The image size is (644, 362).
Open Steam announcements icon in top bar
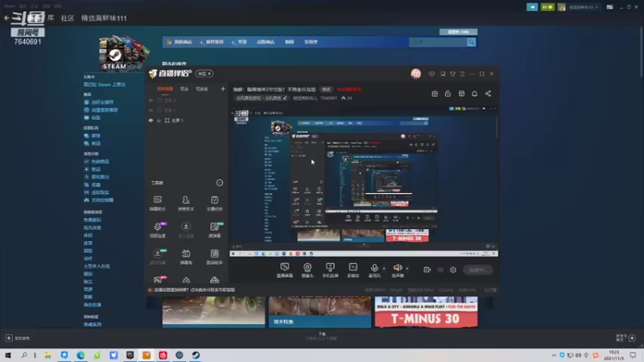532,7
